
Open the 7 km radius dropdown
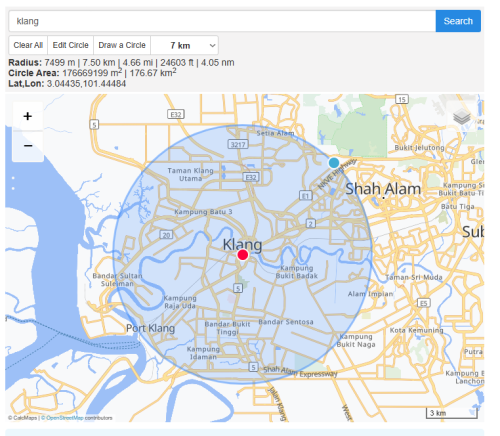pos(185,45)
